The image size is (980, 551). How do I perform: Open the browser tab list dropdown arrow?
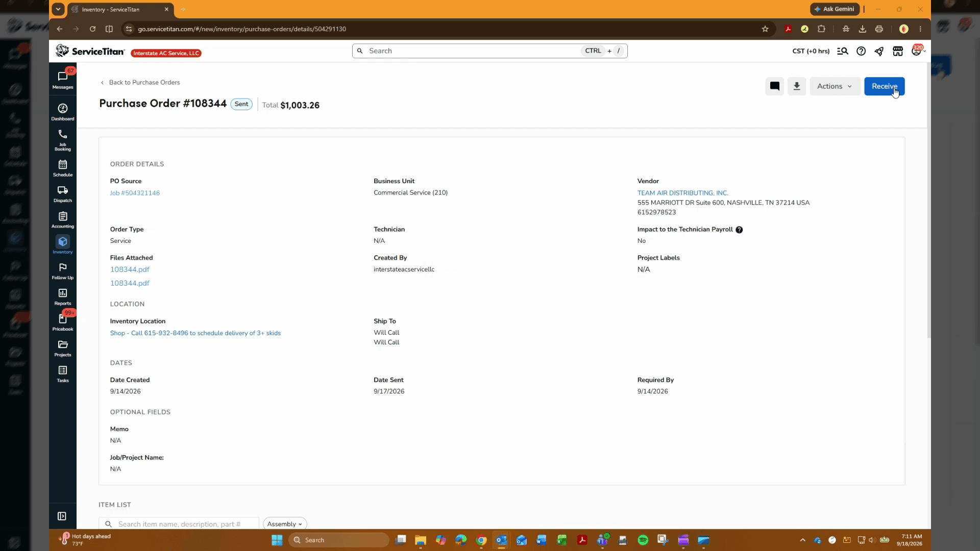tap(58, 9)
